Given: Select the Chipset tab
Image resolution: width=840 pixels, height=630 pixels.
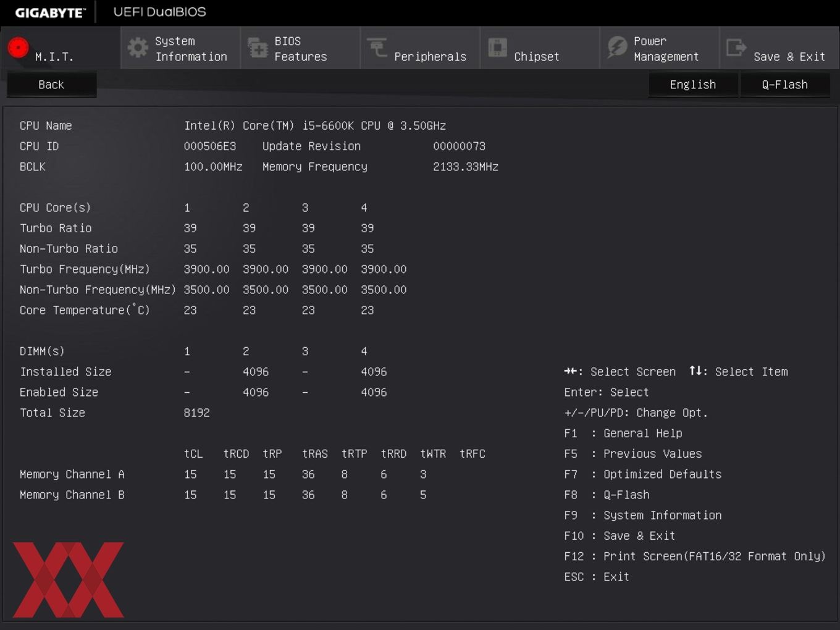Looking at the screenshot, I should click(x=540, y=48).
